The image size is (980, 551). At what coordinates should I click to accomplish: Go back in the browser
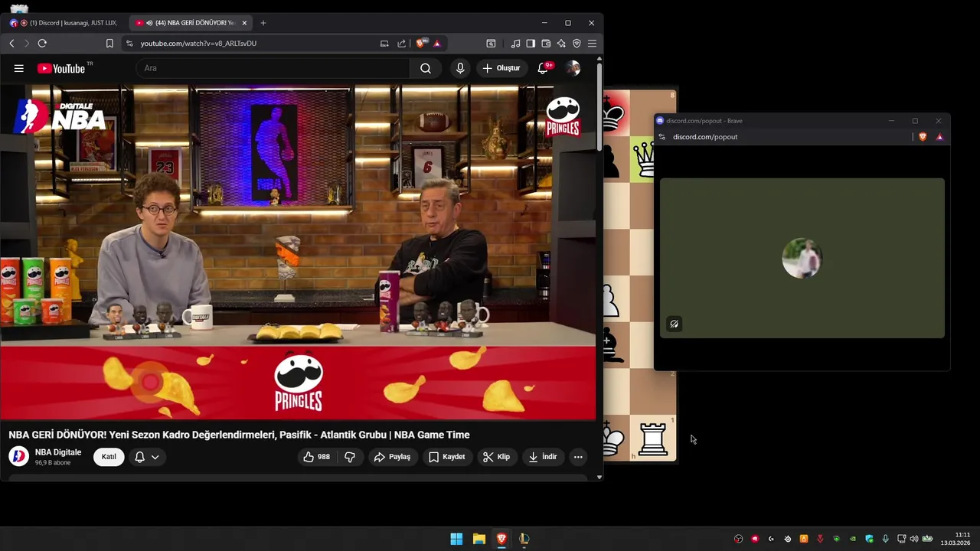[x=11, y=44]
